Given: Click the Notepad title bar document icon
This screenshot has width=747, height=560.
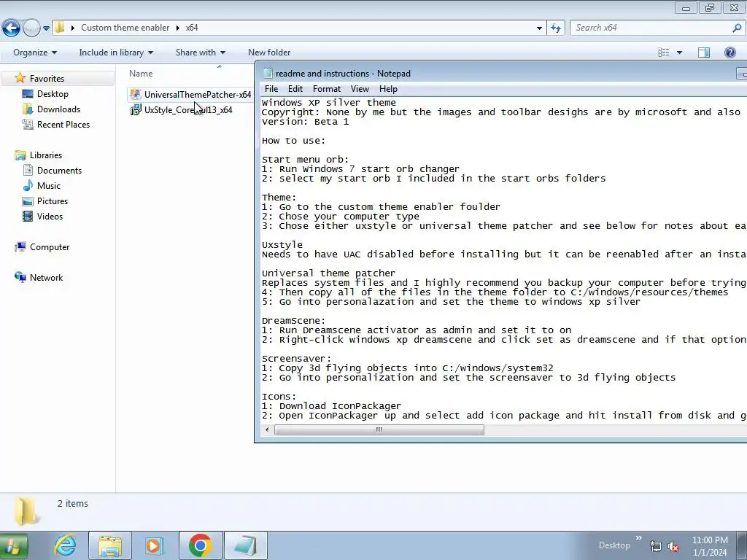Looking at the screenshot, I should 268,74.
